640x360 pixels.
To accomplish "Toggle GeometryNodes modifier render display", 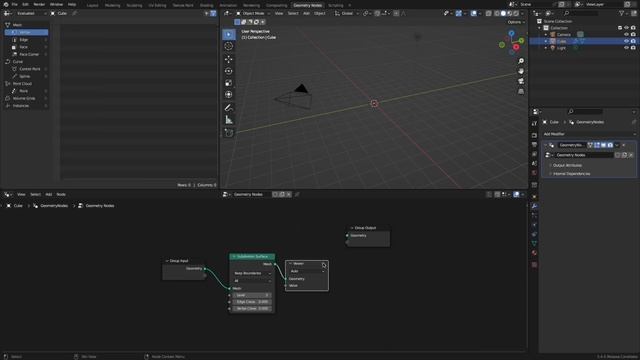I will tap(610, 145).
